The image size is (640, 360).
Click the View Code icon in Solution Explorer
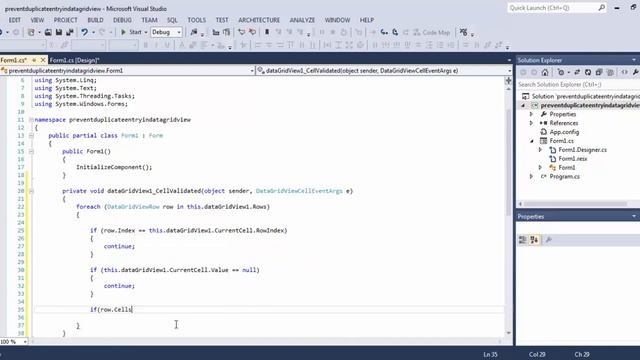[x=624, y=72]
